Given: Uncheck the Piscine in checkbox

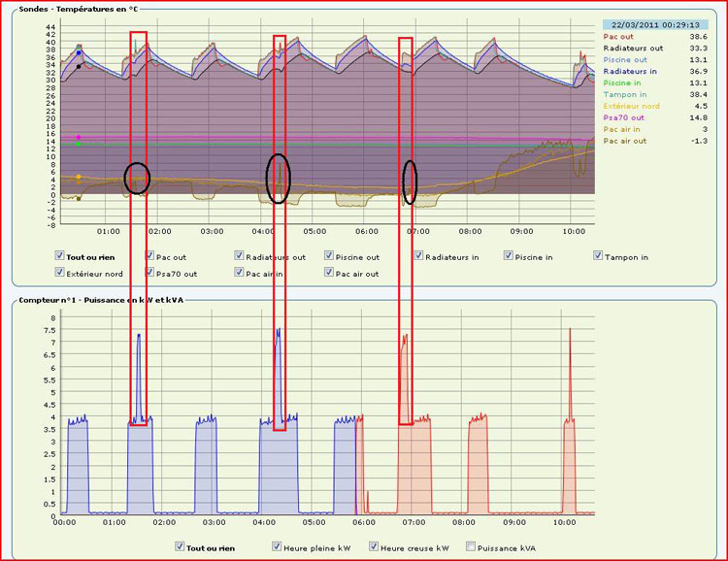Looking at the screenshot, I should 509,257.
